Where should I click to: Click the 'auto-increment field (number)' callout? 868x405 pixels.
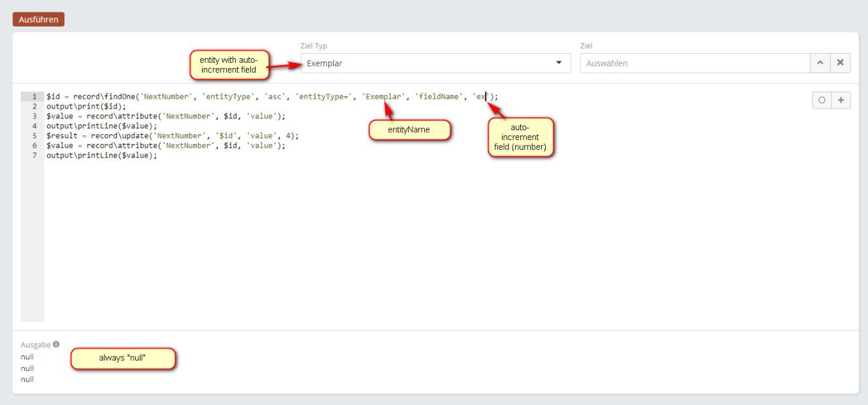pos(520,137)
